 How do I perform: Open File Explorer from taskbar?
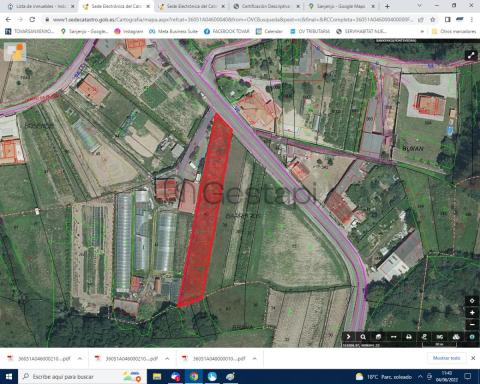tap(157, 377)
